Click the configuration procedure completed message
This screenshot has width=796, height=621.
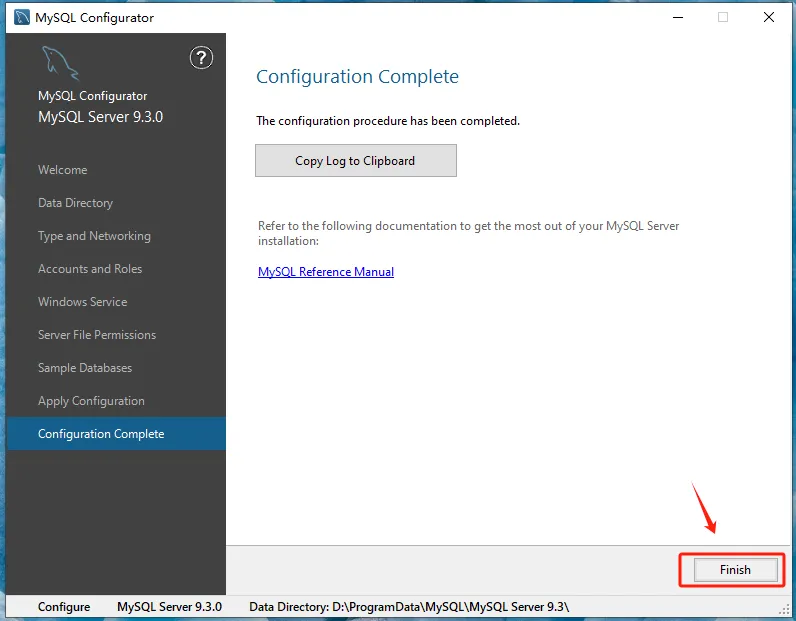point(388,121)
